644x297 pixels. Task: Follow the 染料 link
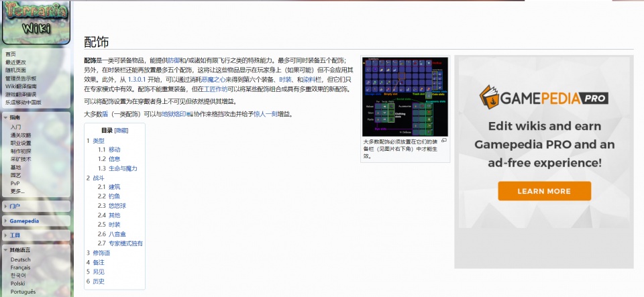309,80
